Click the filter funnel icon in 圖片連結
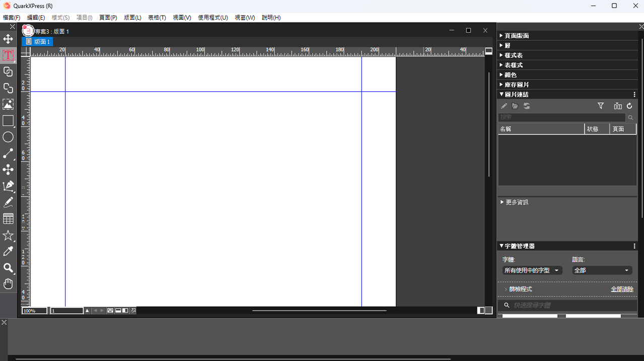Screen dimensions: 644x361 tap(601, 106)
